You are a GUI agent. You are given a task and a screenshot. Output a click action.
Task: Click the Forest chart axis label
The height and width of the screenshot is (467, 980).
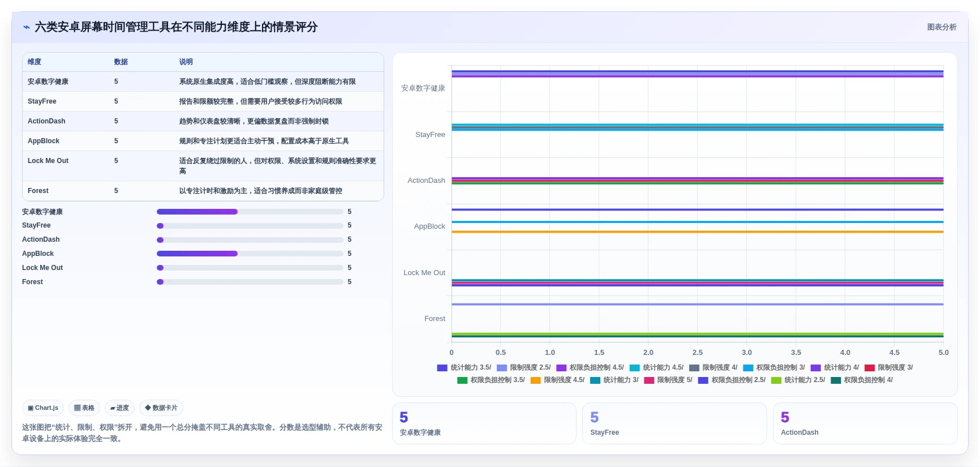(435, 319)
